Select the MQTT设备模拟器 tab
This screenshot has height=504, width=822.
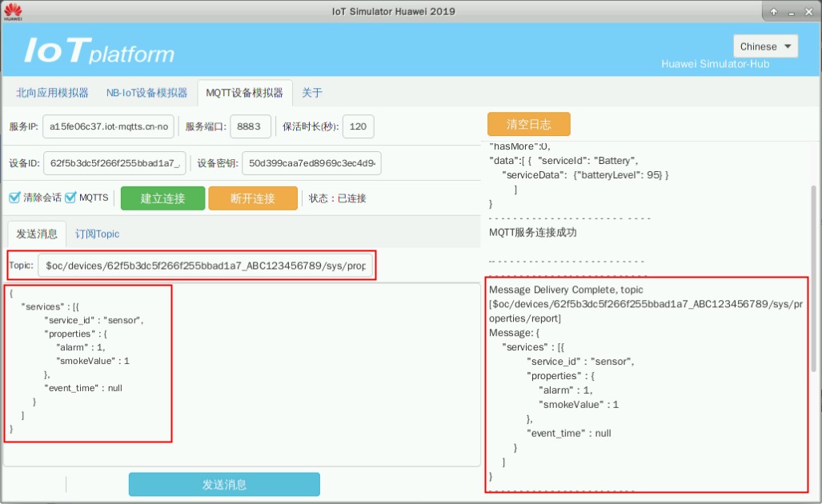pyautogui.click(x=244, y=93)
